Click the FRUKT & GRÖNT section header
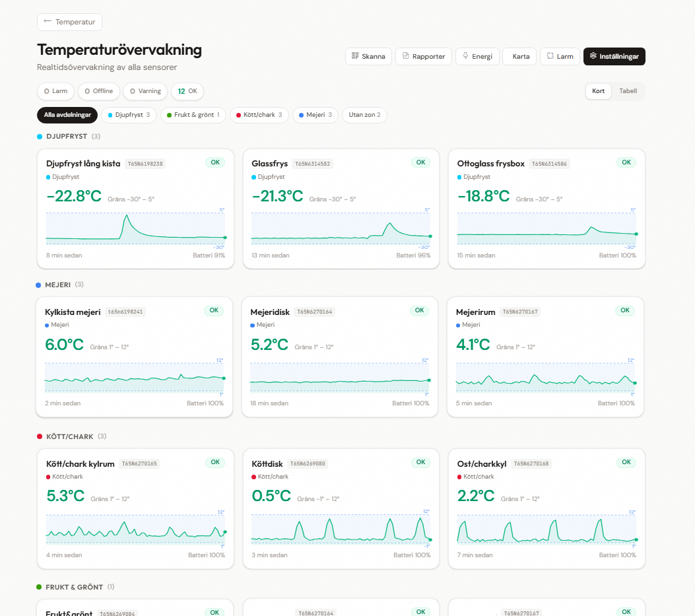The image size is (695, 616). click(x=74, y=587)
